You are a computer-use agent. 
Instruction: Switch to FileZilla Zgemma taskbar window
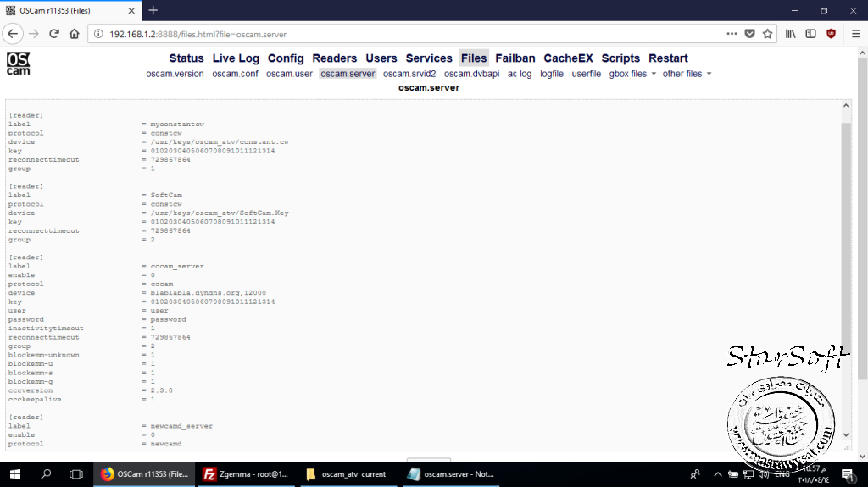point(247,474)
